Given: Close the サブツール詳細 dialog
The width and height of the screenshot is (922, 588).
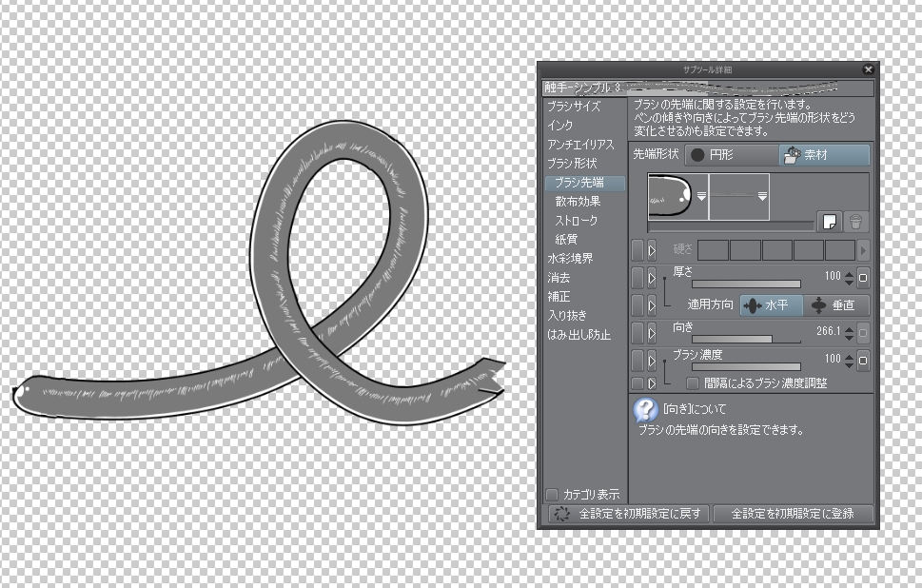Looking at the screenshot, I should click(868, 69).
